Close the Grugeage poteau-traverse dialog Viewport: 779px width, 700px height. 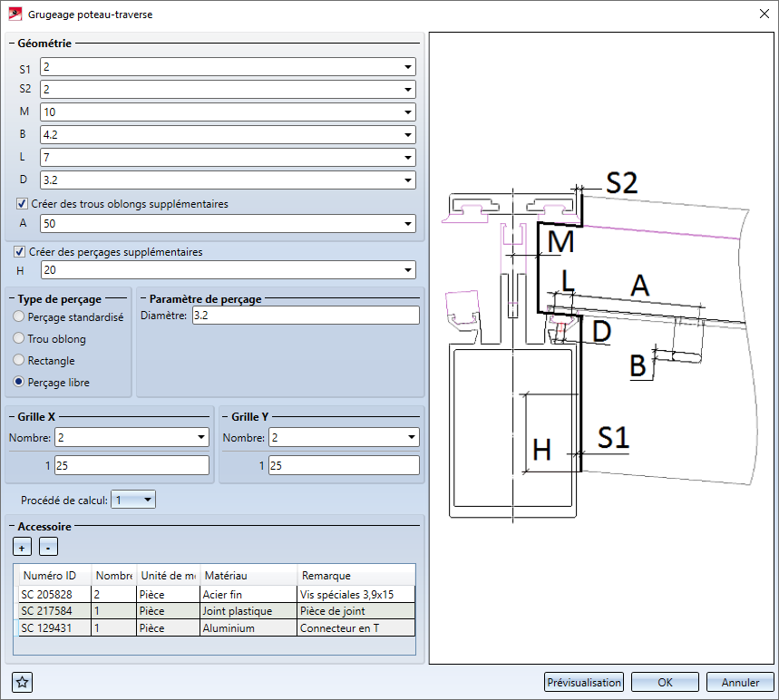pos(762,13)
